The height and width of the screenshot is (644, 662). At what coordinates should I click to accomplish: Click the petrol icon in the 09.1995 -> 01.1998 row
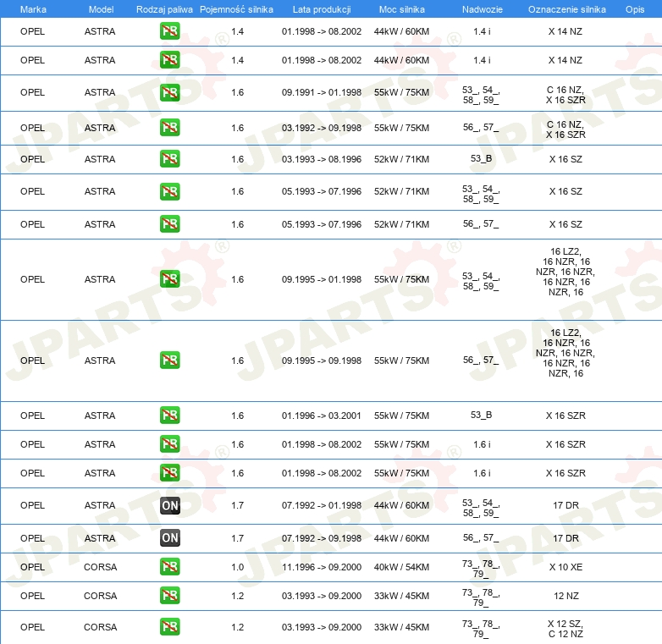[x=169, y=279]
